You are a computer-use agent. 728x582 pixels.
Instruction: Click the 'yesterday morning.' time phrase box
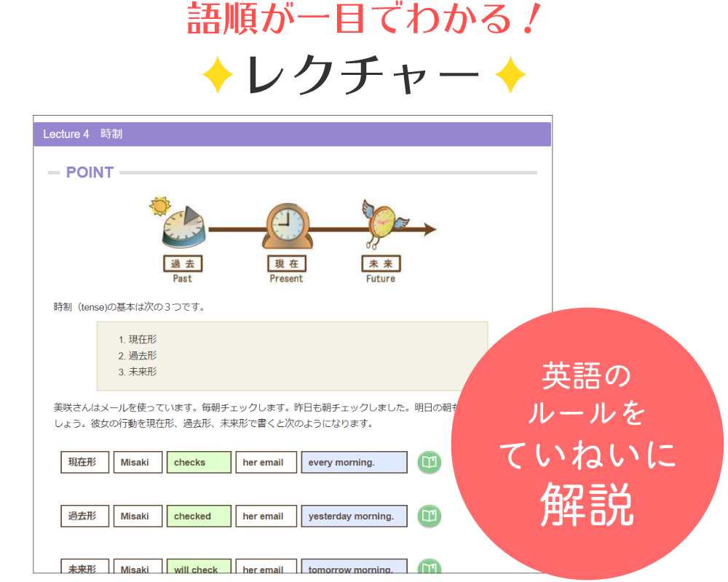[354, 517]
